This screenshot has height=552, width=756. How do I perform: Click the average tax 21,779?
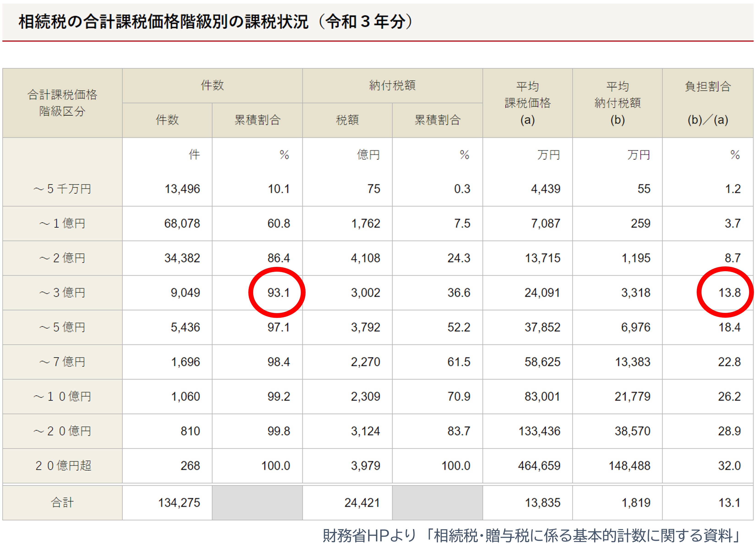[633, 397]
